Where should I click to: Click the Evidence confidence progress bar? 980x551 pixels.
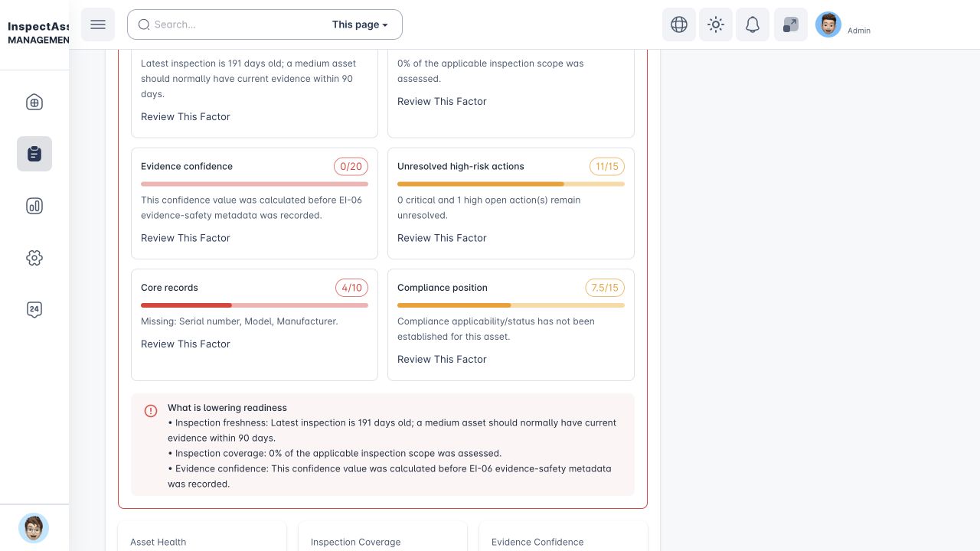254,184
